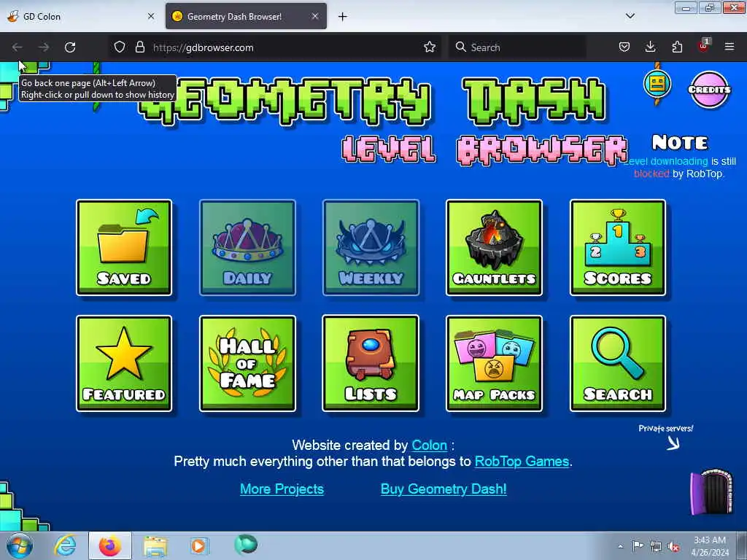Click the back navigation arrow
This screenshot has width=747, height=560.
pos(18,47)
